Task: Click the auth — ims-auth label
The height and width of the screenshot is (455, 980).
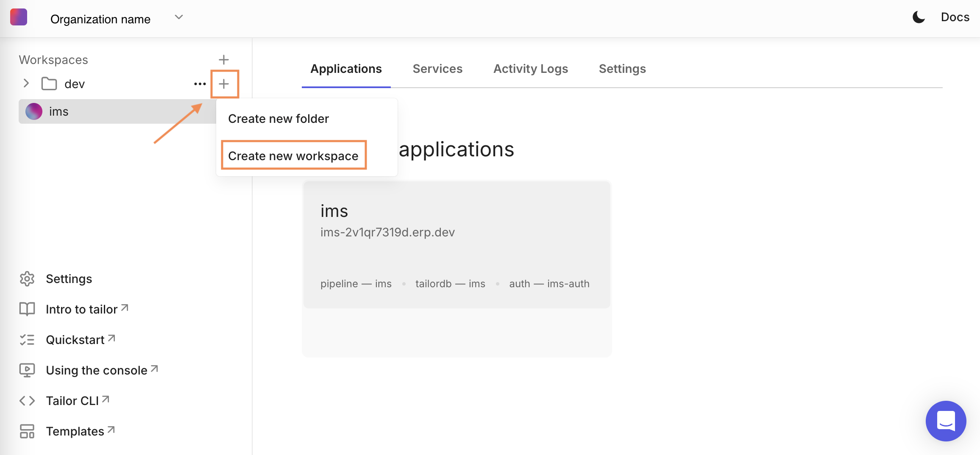Action: click(x=549, y=283)
